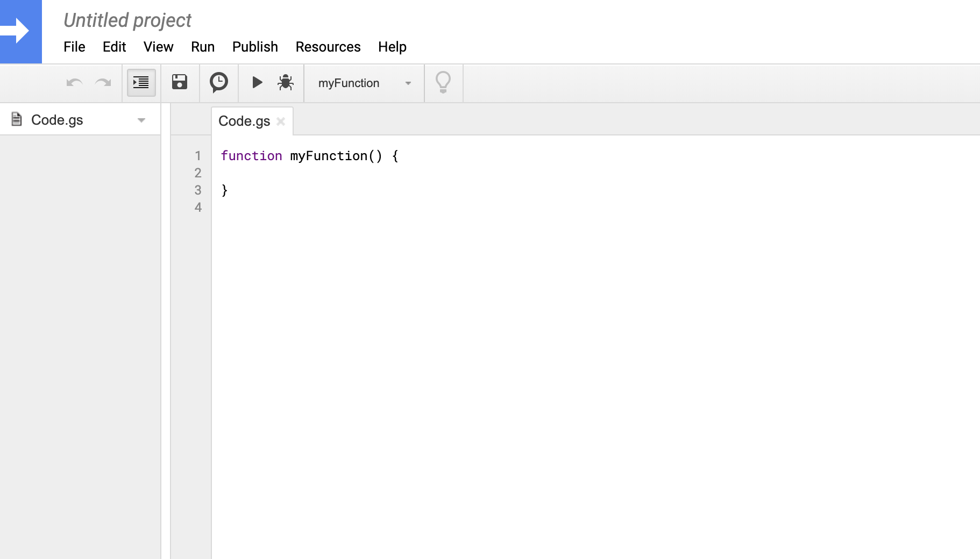The width and height of the screenshot is (980, 559).
Task: Click the Redo arrow icon
Action: point(103,83)
